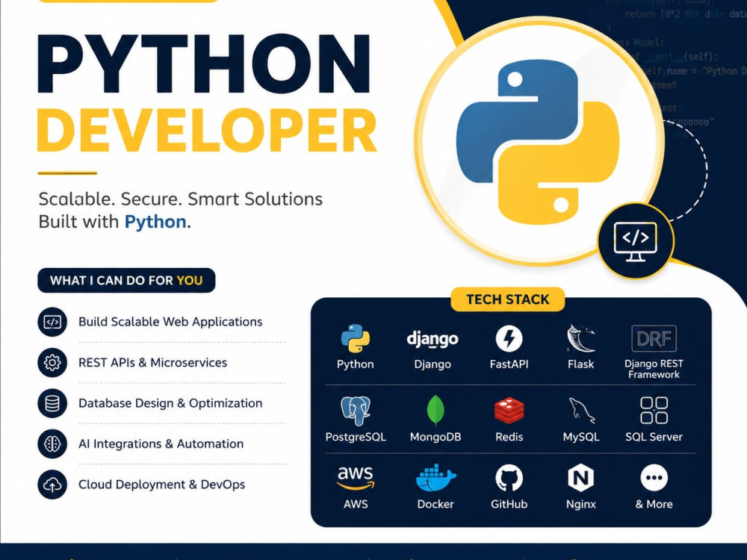The image size is (747, 560).
Task: Click the Nginx hexagon N icon
Action: tap(580, 478)
